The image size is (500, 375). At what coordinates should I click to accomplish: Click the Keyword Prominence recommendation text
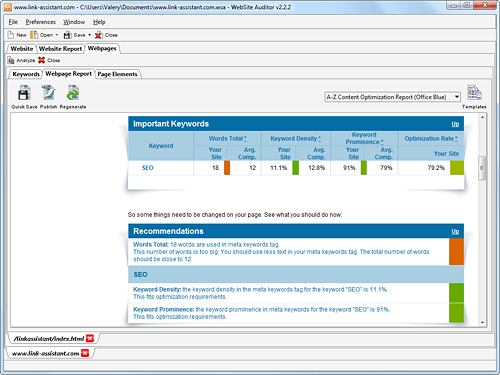coord(261,313)
